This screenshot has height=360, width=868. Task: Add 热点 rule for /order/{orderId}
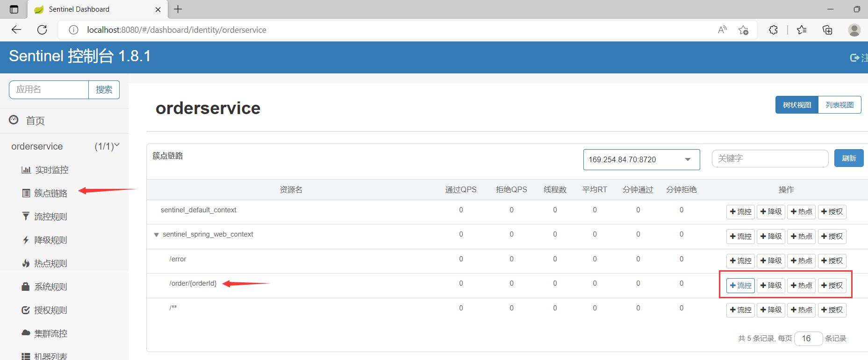pyautogui.click(x=801, y=285)
